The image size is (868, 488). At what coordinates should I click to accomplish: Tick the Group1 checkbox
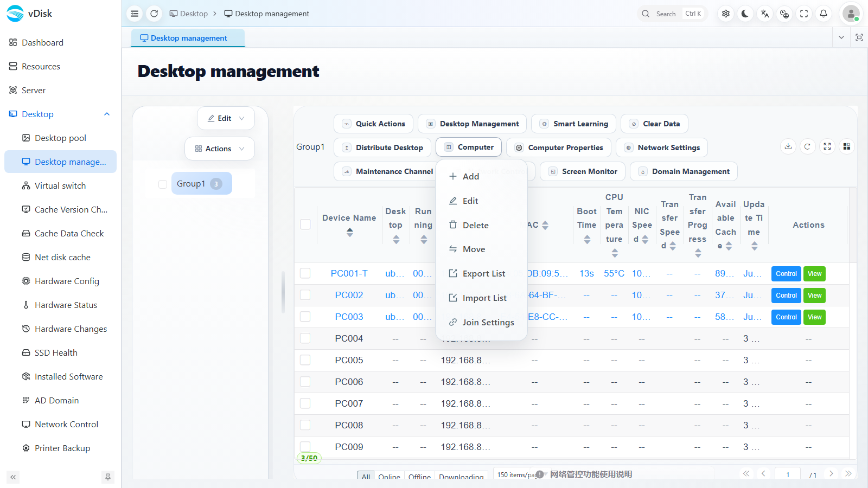click(x=163, y=184)
